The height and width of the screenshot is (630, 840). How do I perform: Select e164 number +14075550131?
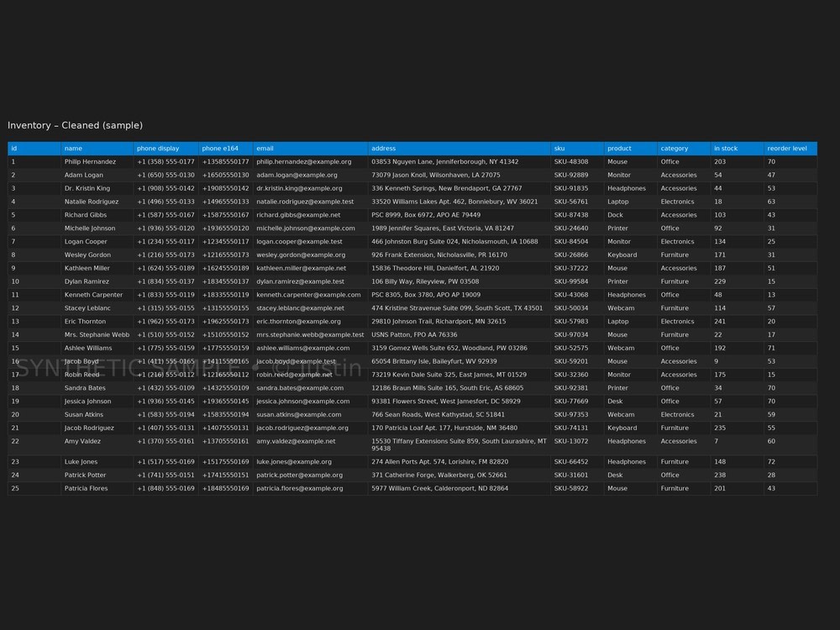225,428
